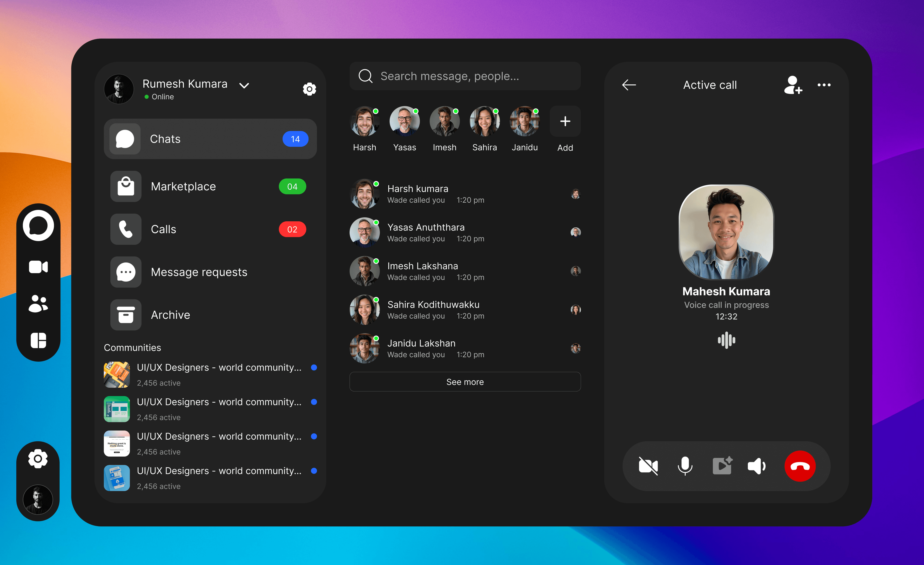Open second UI/UX Designers community with green thumbnail
The width and height of the screenshot is (924, 565).
pyautogui.click(x=210, y=409)
